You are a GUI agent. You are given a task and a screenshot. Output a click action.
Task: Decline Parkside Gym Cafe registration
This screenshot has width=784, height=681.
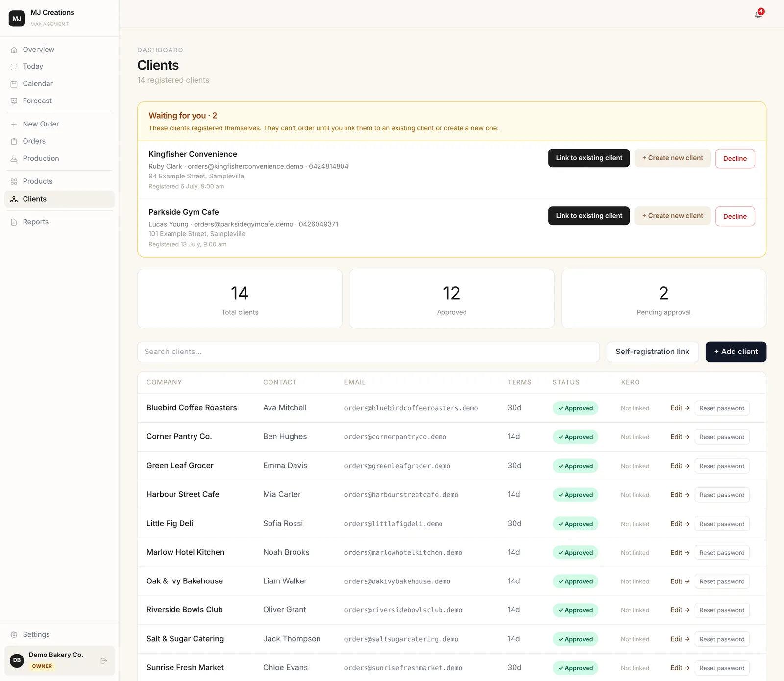point(735,216)
